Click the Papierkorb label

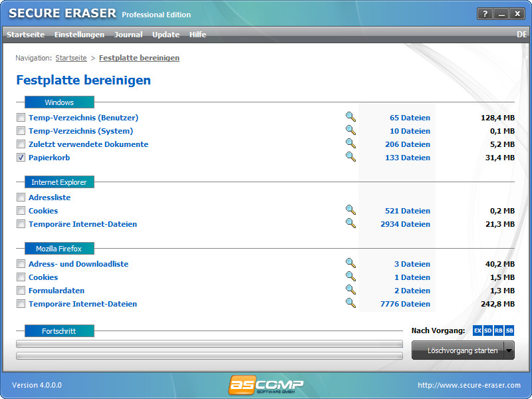(49, 158)
